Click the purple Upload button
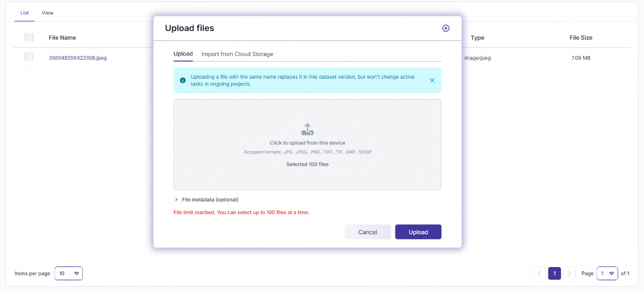The image size is (644, 291). click(418, 232)
